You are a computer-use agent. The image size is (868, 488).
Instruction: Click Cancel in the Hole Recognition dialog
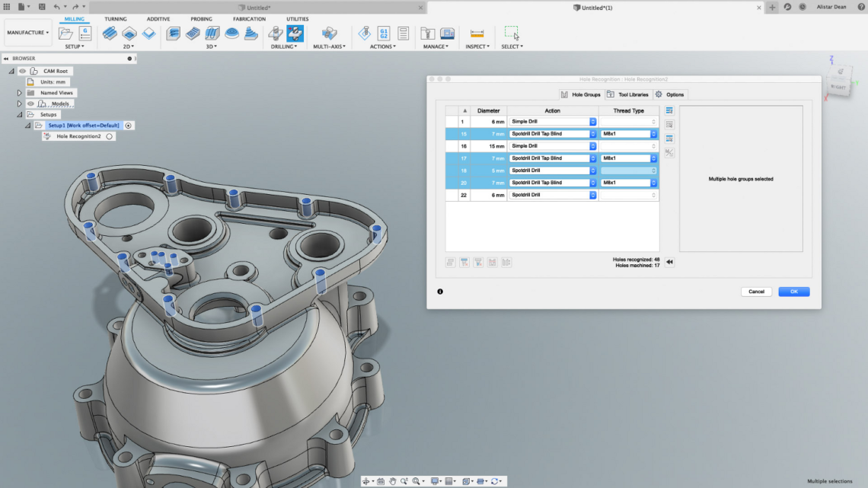[x=756, y=292]
